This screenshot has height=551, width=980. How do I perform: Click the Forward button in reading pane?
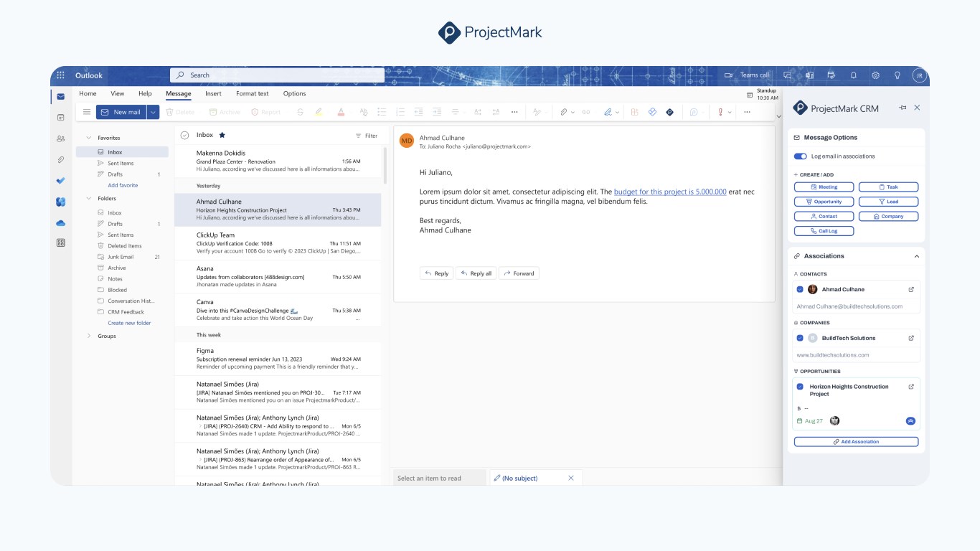[x=519, y=273]
